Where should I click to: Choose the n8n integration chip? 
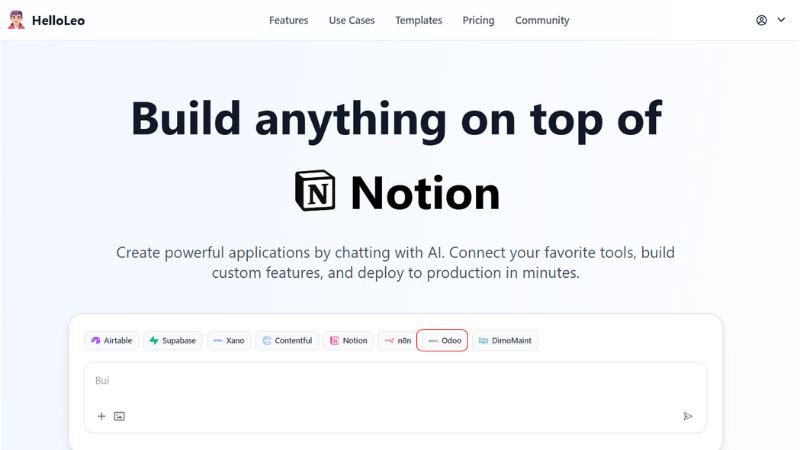(397, 340)
